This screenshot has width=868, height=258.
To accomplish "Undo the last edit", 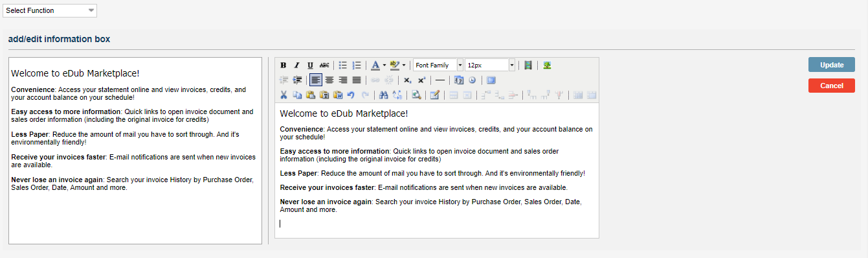I will coord(351,95).
